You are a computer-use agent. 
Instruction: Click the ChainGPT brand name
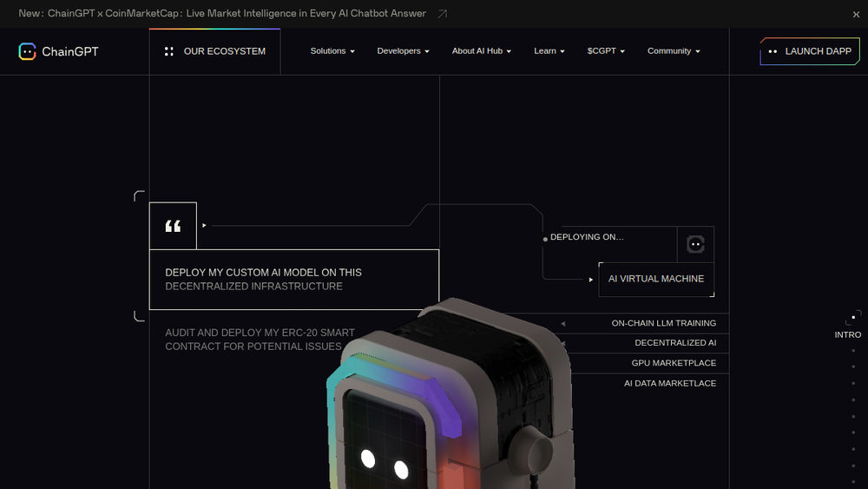coord(70,51)
